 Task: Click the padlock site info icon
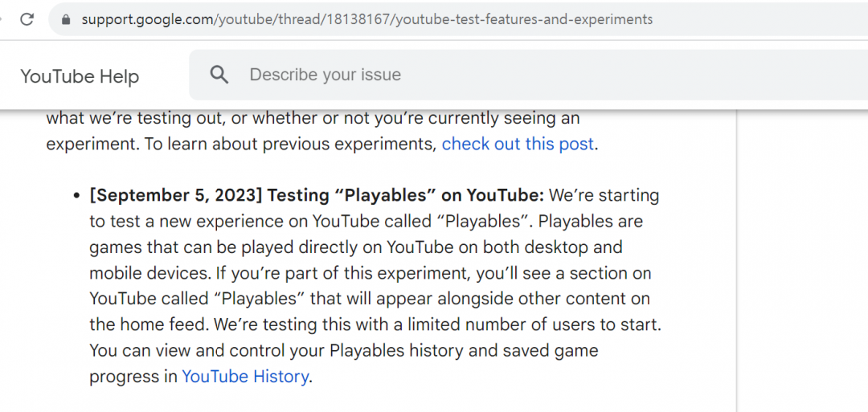(66, 19)
